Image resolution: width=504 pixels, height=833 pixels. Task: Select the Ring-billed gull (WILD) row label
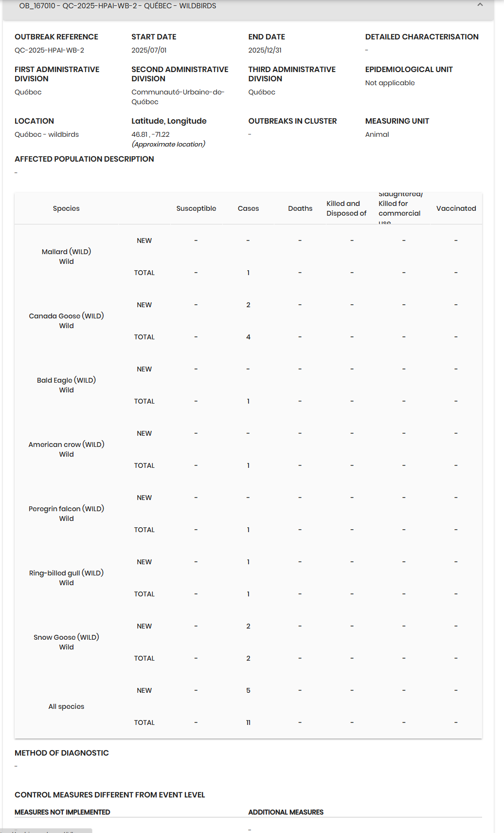[x=66, y=578]
